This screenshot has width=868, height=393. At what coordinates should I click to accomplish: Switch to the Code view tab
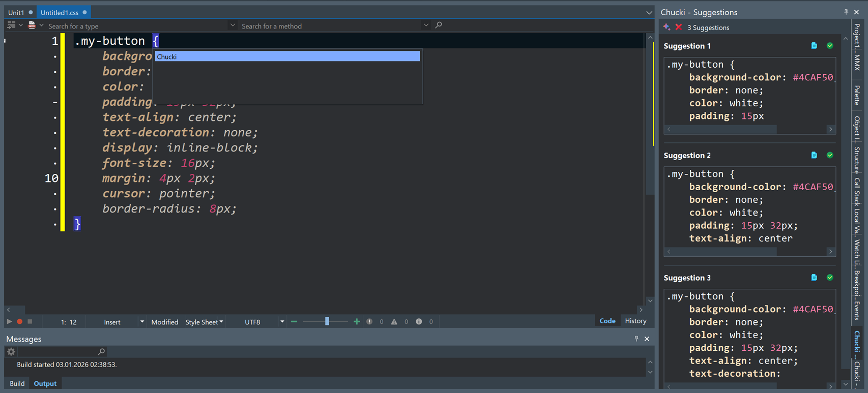tap(607, 321)
